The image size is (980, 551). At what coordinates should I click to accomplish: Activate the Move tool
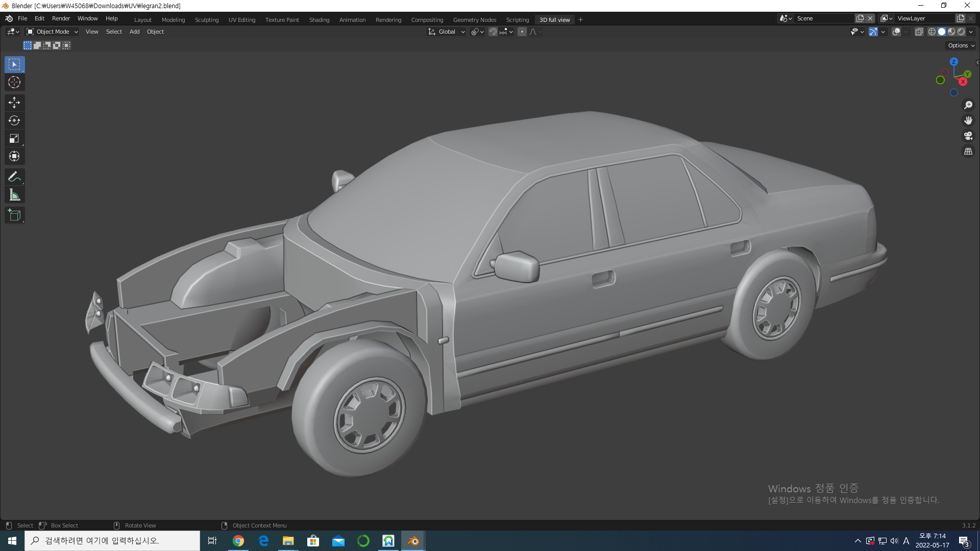14,103
